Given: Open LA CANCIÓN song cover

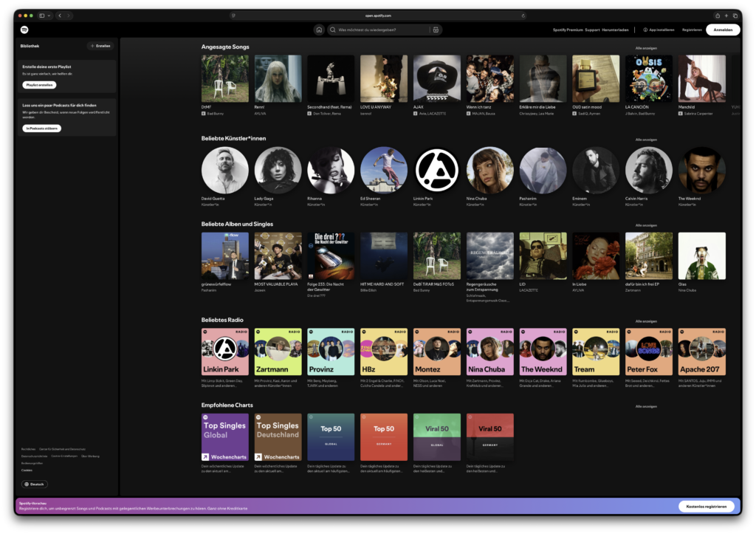Looking at the screenshot, I should point(649,78).
